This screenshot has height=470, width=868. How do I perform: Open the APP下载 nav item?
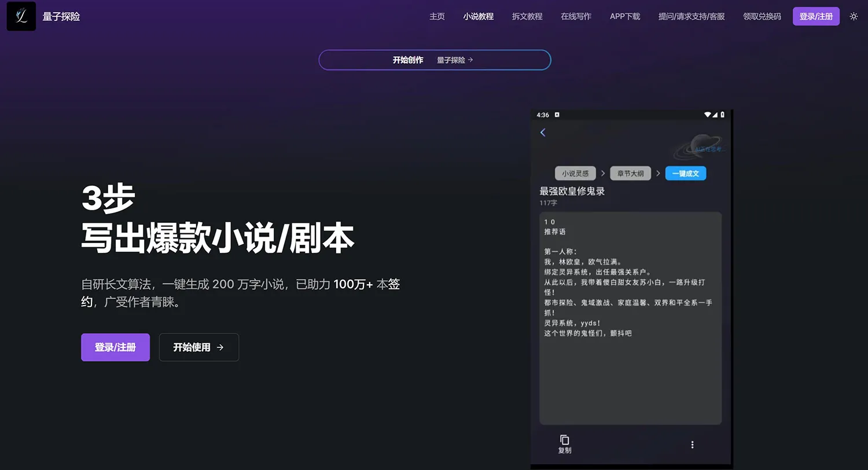click(625, 16)
